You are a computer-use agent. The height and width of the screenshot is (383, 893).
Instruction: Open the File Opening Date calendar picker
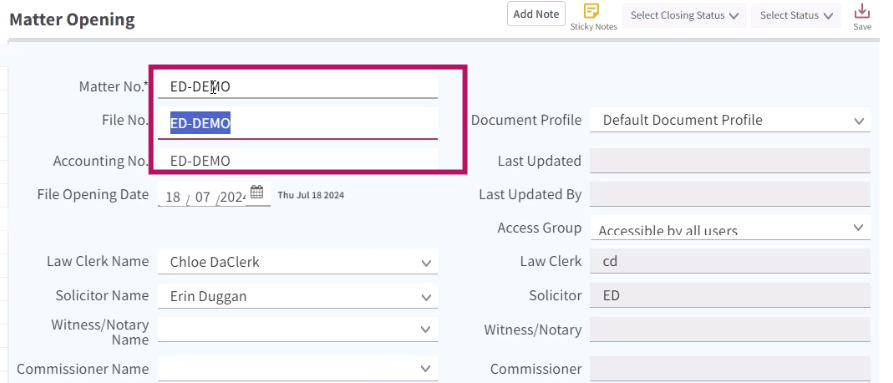257,192
